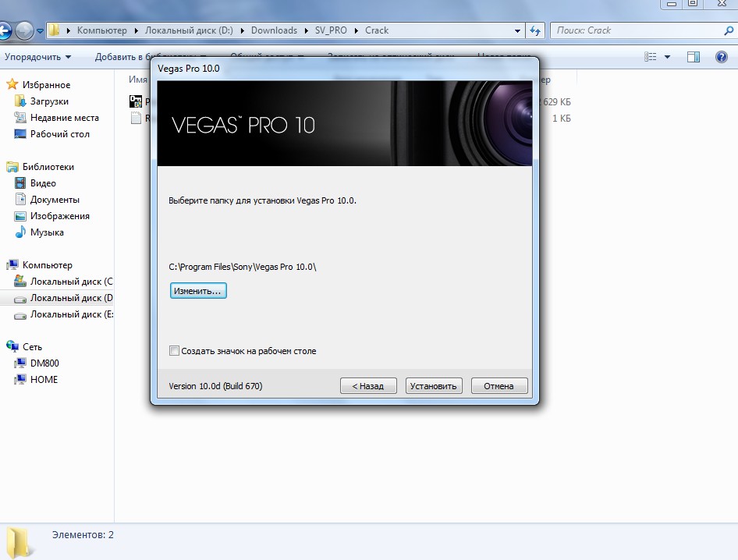738x560 pixels.
Task: Open Загрузки in favorites
Action: (49, 101)
